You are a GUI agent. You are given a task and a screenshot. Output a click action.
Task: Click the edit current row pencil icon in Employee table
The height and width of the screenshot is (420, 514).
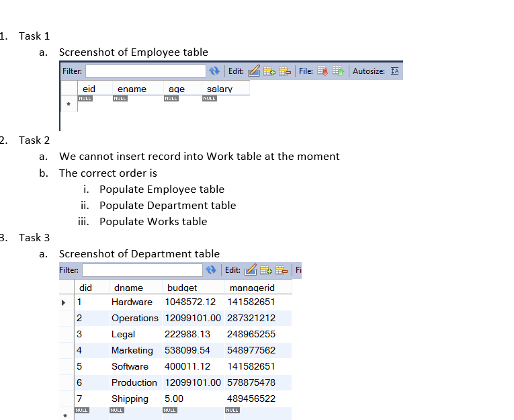(254, 71)
